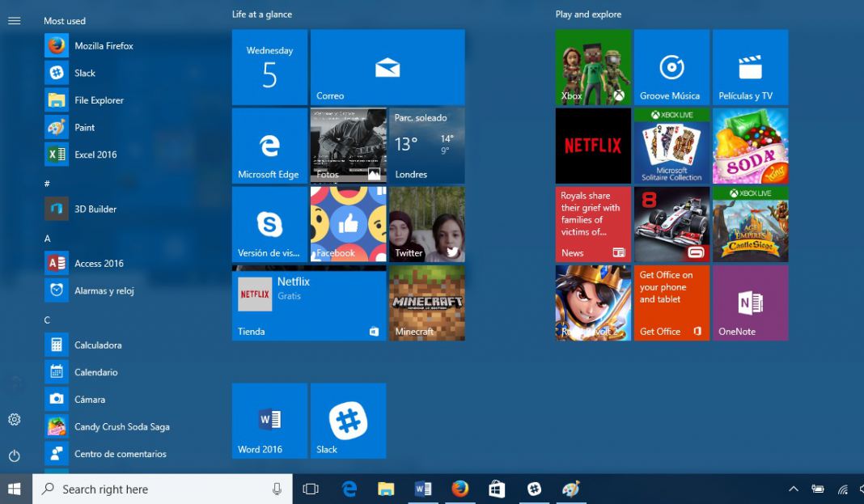864x504 pixels.
Task: Switch to Paint on the taskbar
Action: [x=571, y=489]
